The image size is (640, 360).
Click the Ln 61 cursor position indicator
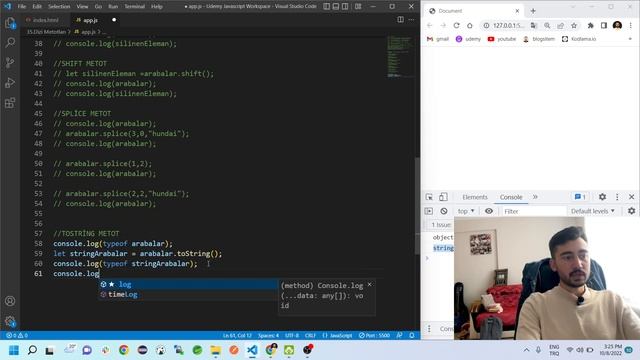point(237,336)
